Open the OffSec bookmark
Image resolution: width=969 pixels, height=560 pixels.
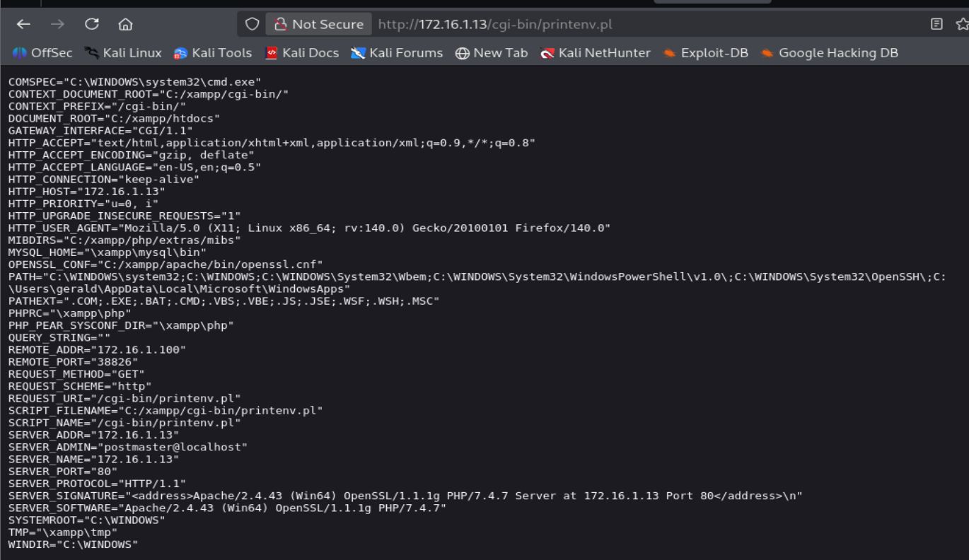(x=42, y=53)
